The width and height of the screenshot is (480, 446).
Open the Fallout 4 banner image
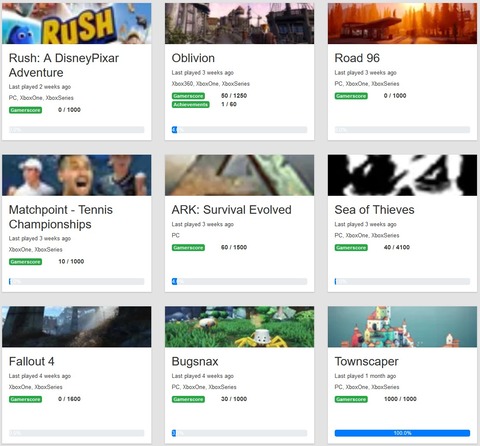point(77,327)
